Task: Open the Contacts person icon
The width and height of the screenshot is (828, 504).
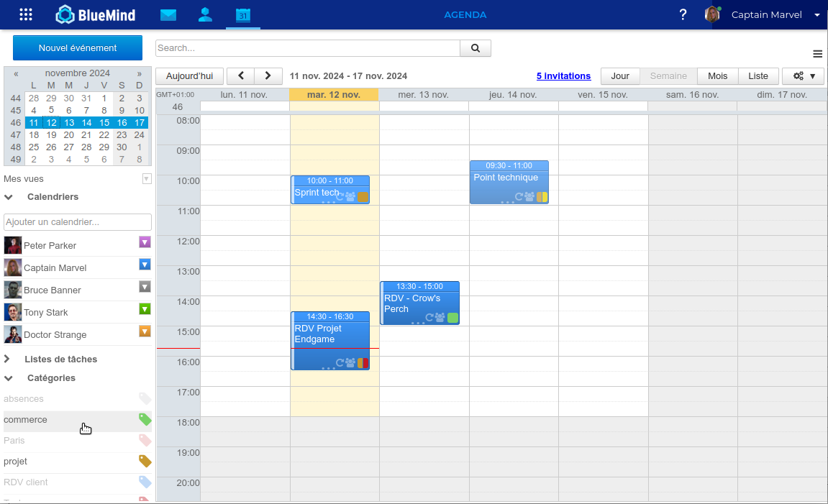Action: point(205,14)
